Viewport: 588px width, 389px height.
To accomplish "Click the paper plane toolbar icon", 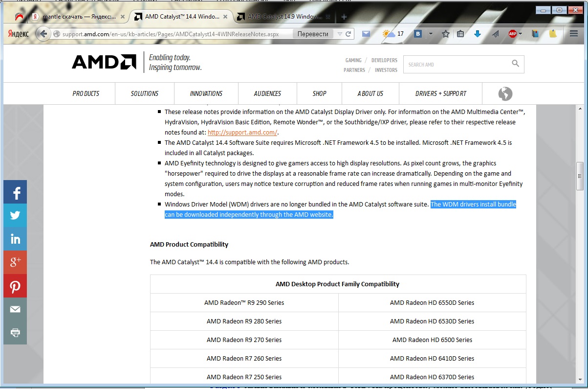I will click(x=496, y=34).
